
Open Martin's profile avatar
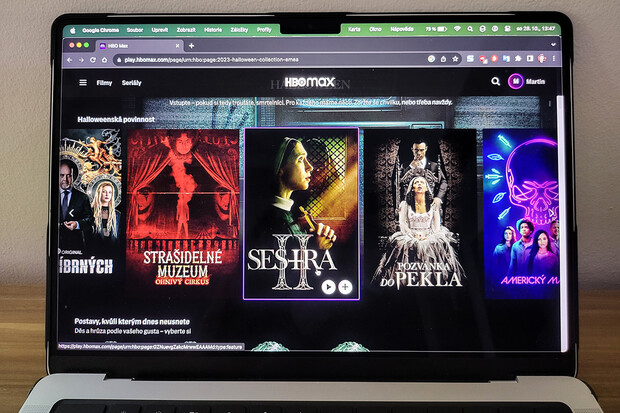point(516,81)
